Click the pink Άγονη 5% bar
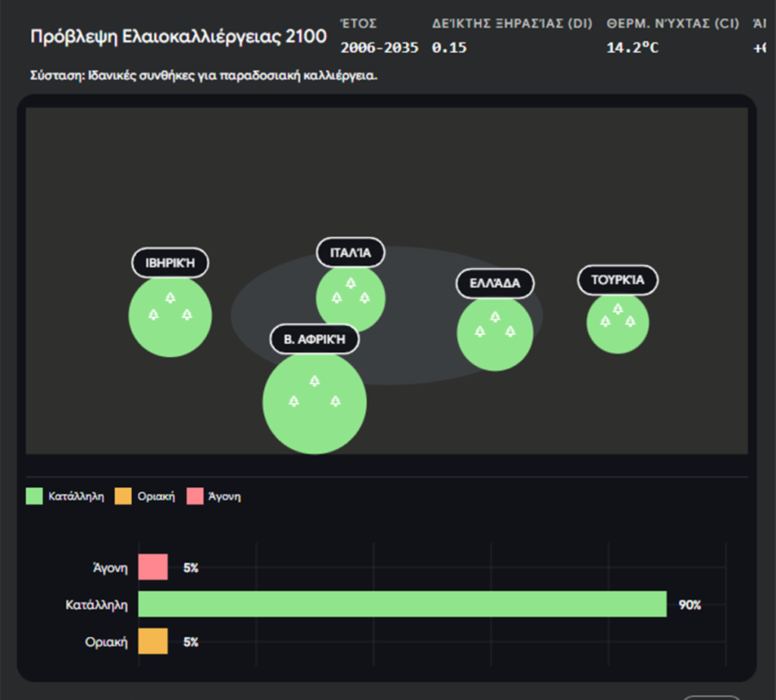The height and width of the screenshot is (700, 776). 152,567
